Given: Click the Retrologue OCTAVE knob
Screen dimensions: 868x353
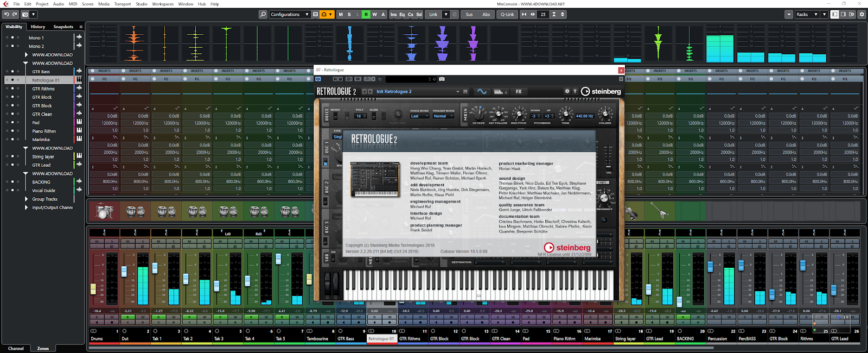Looking at the screenshot, I should pyautogui.click(x=478, y=114).
